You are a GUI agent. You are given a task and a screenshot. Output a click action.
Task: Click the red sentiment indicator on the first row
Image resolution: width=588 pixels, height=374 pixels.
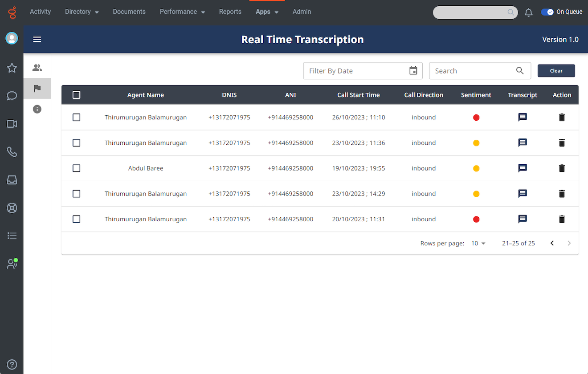point(476,117)
